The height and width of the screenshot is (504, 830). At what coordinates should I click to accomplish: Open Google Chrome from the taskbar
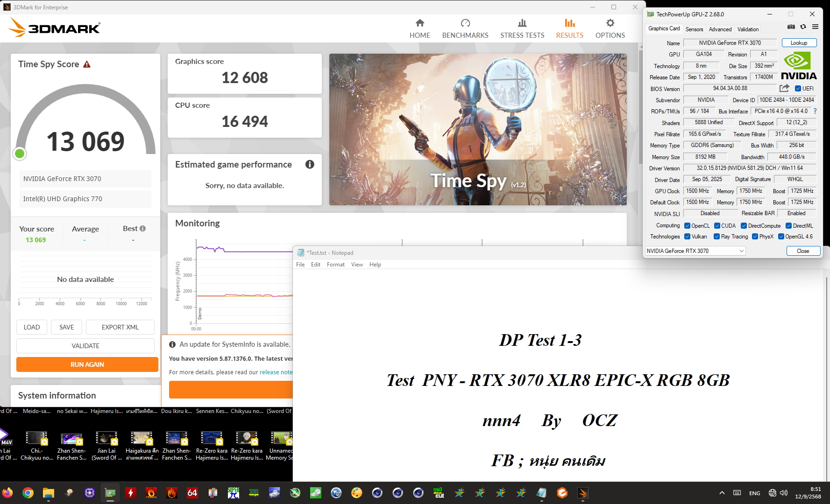(28, 493)
